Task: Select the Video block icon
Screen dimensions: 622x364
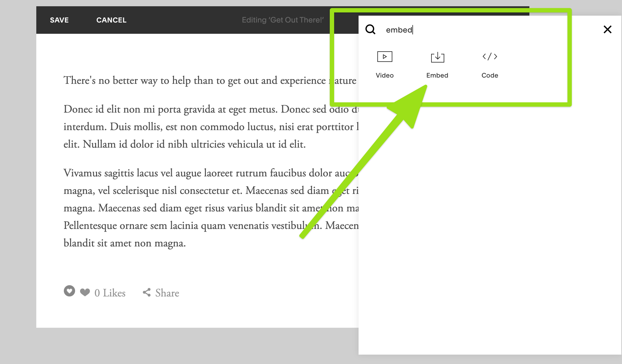Action: [x=385, y=57]
